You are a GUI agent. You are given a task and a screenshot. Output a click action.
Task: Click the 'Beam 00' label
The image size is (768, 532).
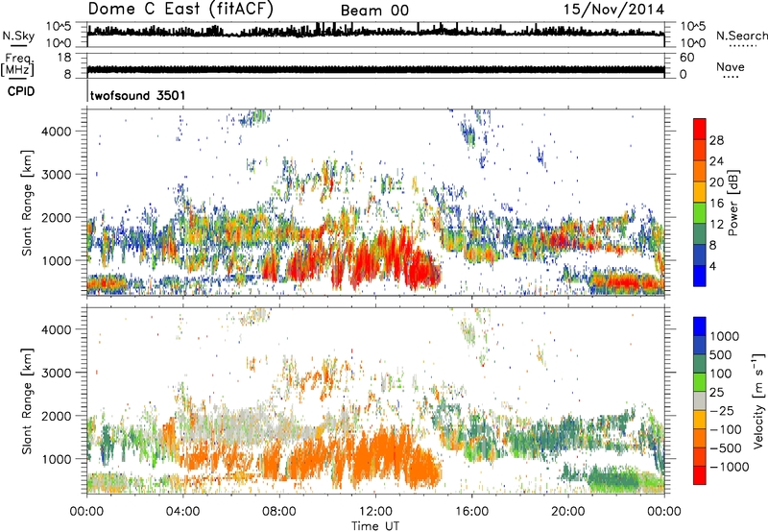374,11
